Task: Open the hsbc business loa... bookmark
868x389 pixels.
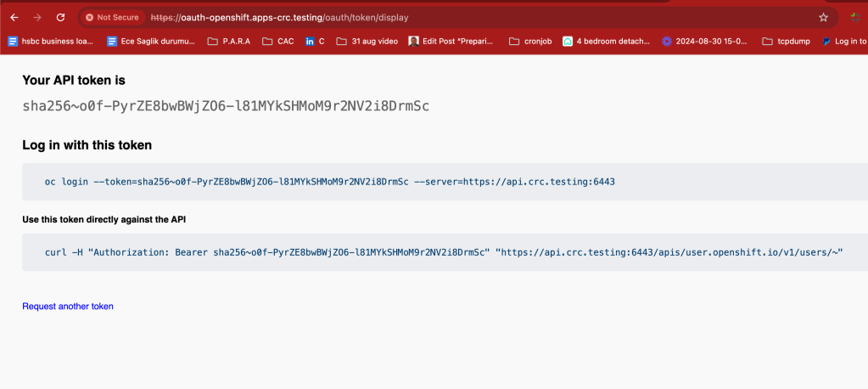Action: tap(51, 41)
